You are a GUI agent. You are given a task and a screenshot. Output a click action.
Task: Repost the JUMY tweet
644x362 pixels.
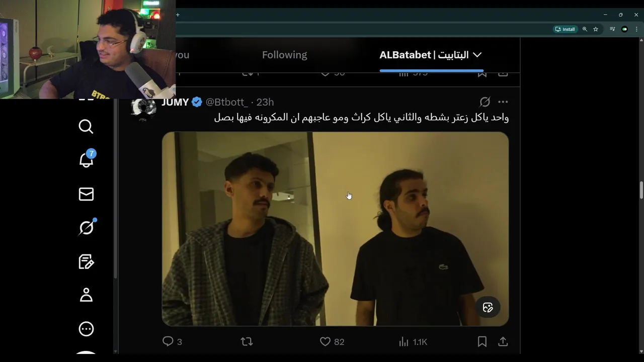click(x=247, y=342)
